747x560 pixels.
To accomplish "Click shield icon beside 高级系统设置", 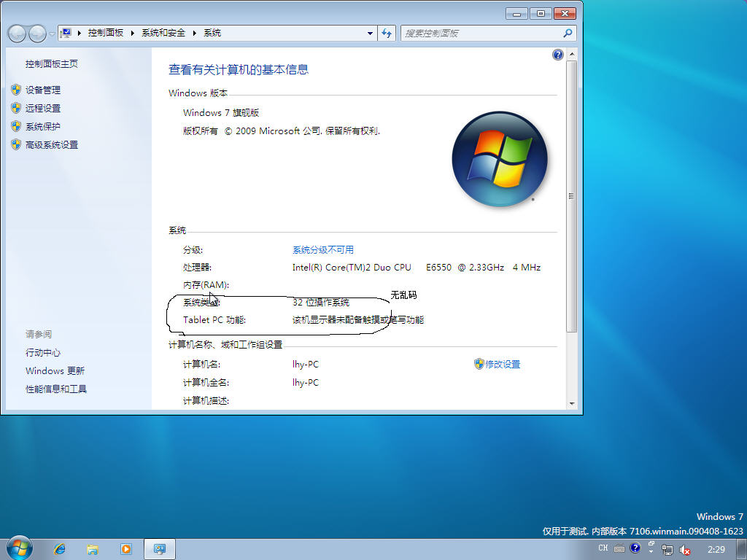I will 16,144.
